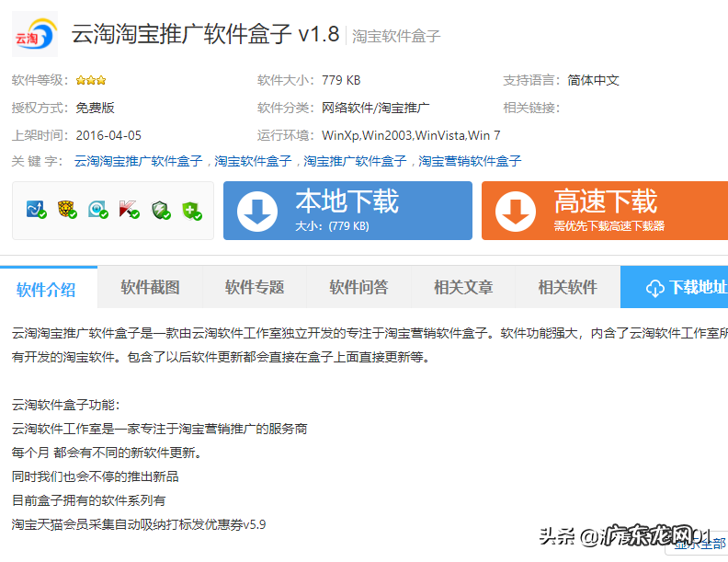Click the license value 免费版

click(x=96, y=108)
